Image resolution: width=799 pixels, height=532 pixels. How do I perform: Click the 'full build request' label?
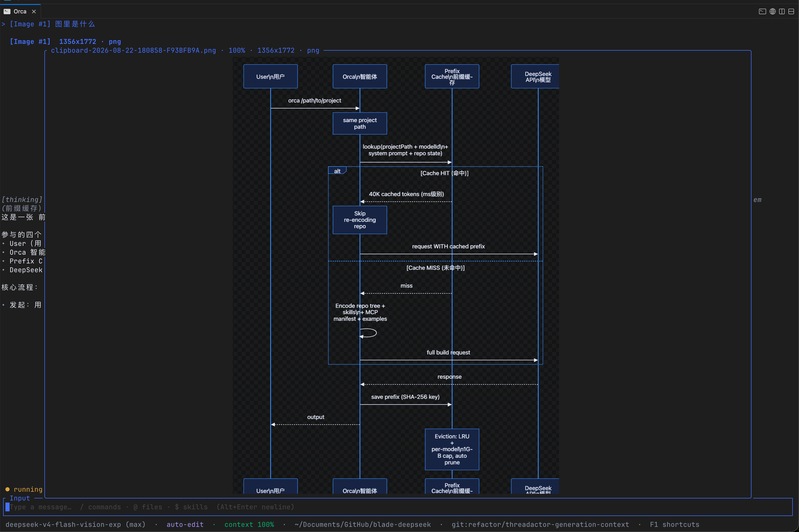point(448,353)
